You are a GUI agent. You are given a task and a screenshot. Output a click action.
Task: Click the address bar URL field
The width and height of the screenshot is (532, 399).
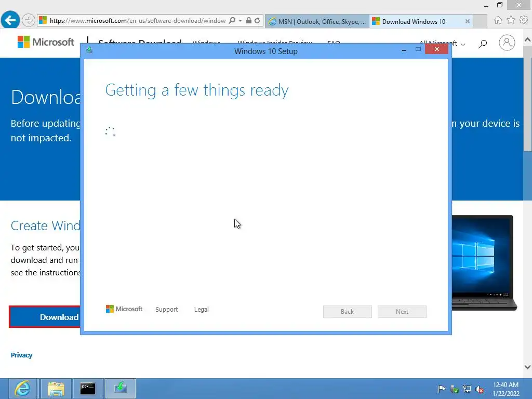click(x=137, y=21)
